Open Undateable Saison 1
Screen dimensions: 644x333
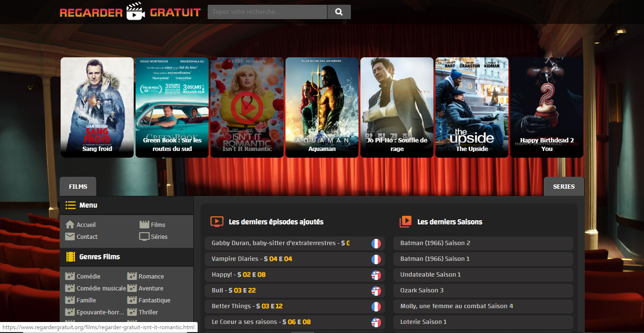[483, 275]
